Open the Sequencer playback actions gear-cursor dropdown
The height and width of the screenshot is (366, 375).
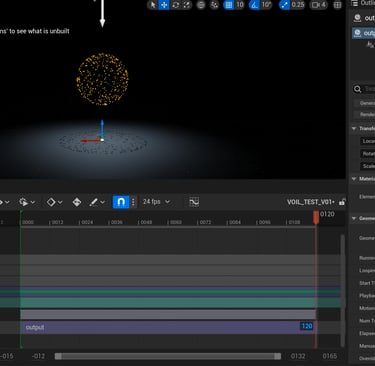click(27, 202)
